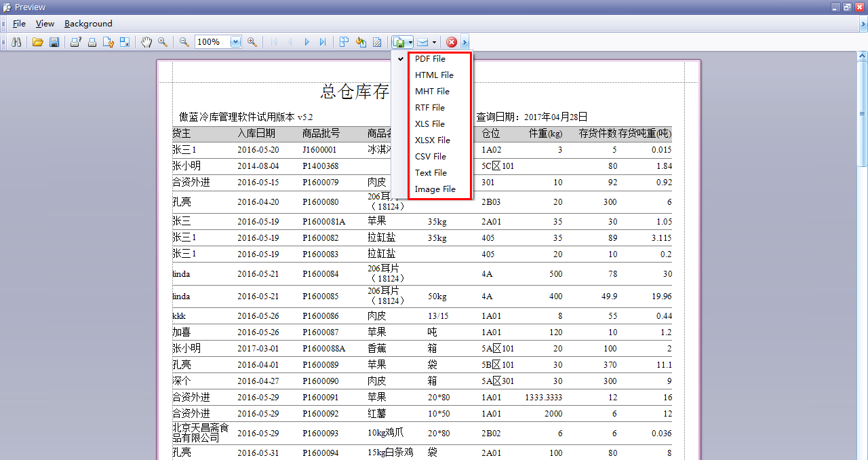Select the Magnifier zoom tool
The height and width of the screenshot is (460, 868).
coord(162,41)
